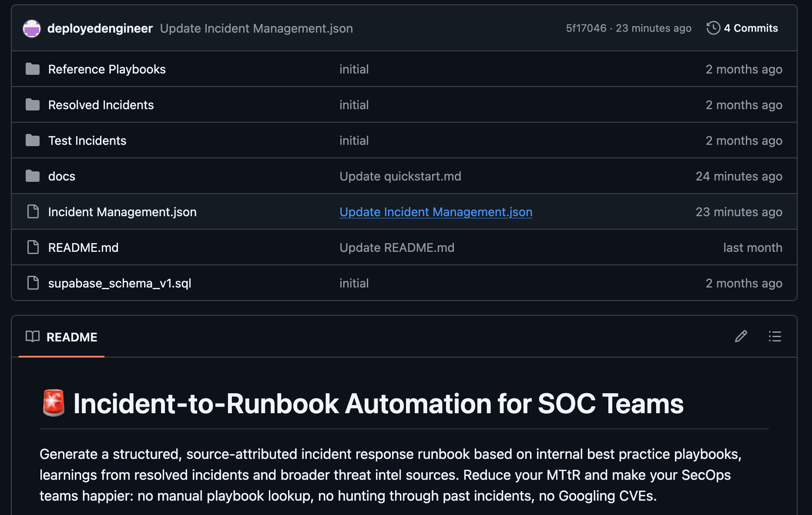Screen dimensions: 812x515
Task: Open the Resolved Incidents folder
Action: pos(101,105)
